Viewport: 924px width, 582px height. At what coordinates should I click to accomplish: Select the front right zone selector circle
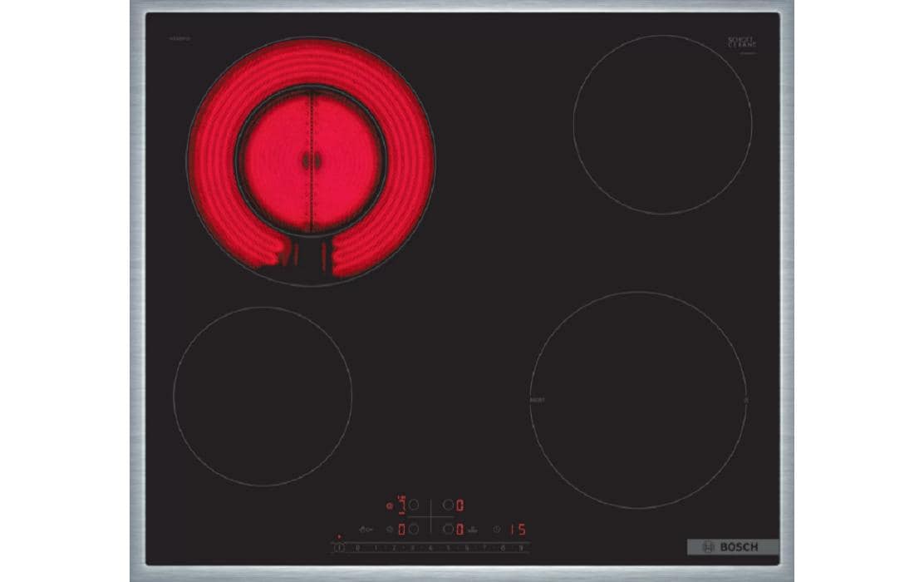[x=448, y=529]
